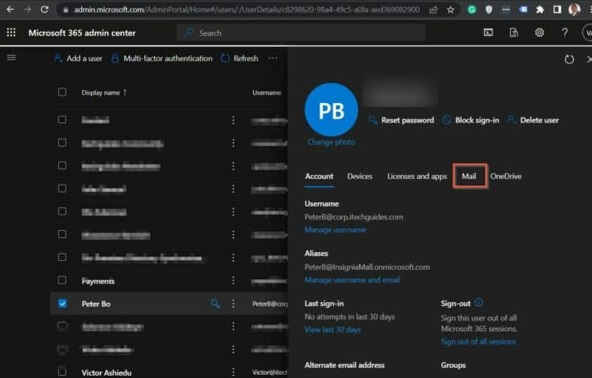Click Block sign-in
This screenshot has width=592, height=378.
pos(471,120)
